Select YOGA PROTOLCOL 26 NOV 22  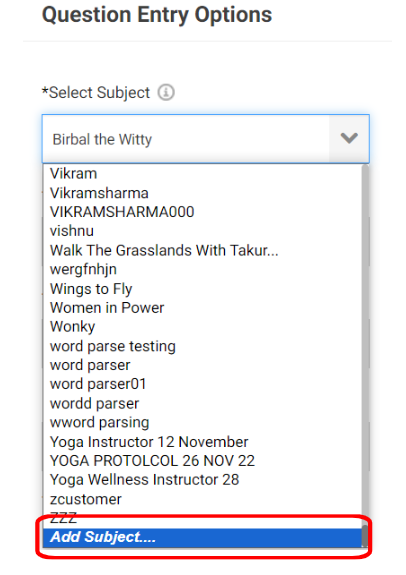coord(202,461)
